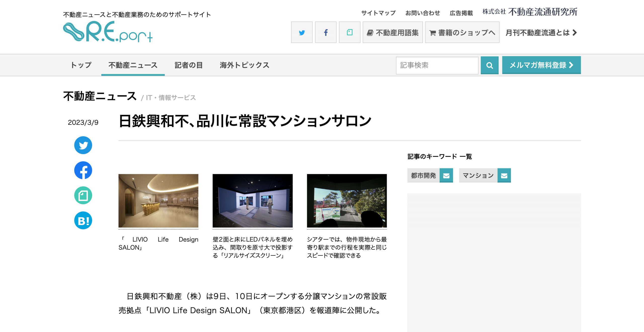Image resolution: width=644 pixels, height=332 pixels.
Task: Open the theater street view thumbnail
Action: pos(347,201)
